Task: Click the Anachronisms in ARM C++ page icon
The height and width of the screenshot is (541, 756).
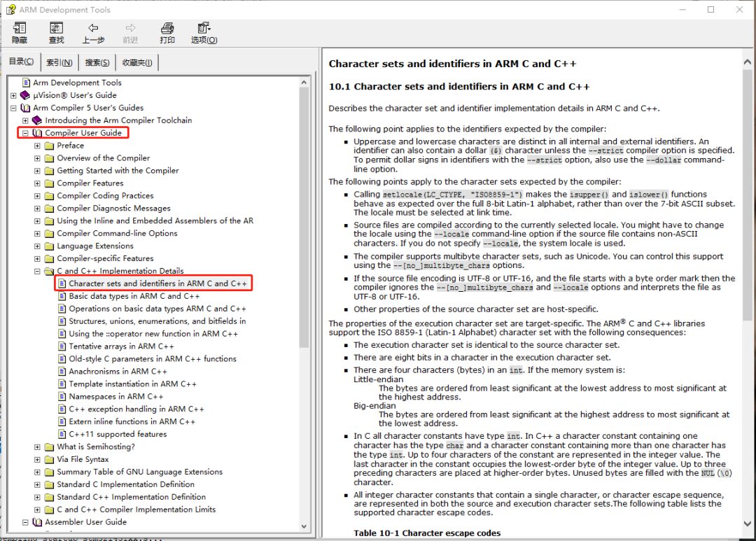Action: coord(62,371)
